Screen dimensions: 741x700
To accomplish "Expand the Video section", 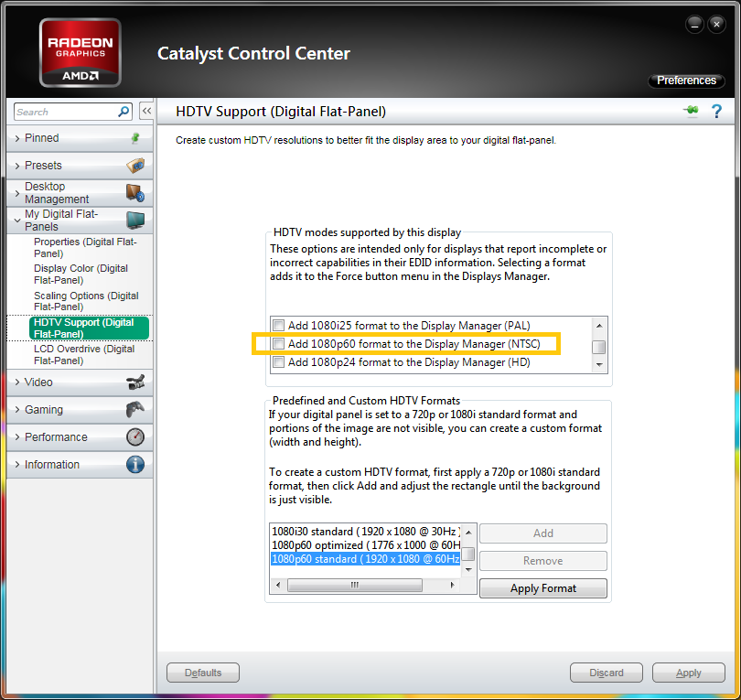I will tap(17, 382).
